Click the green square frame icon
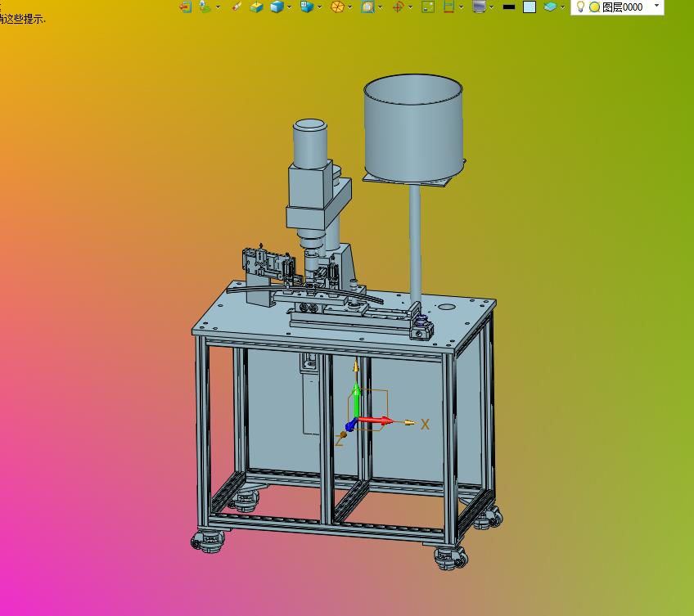Viewport: 694px width, 616px height. click(428, 7)
